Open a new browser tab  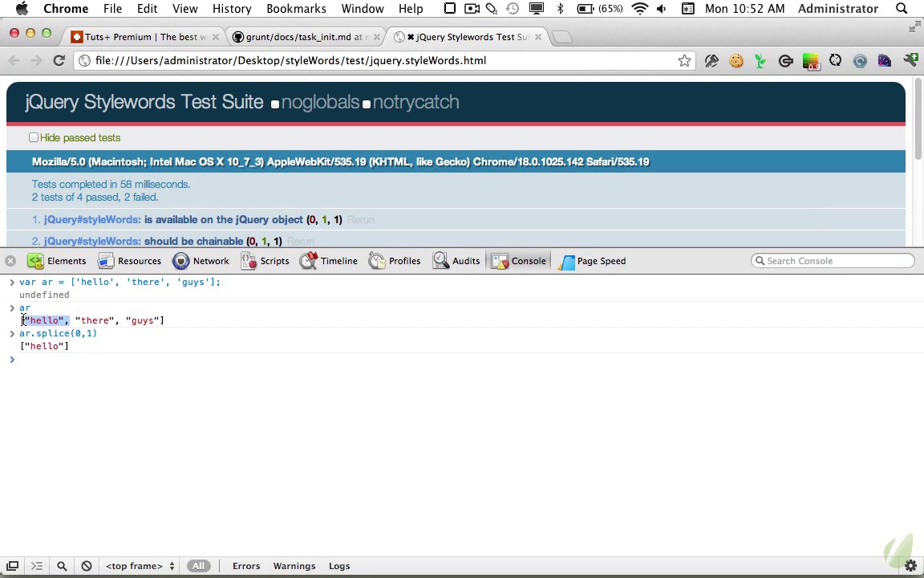[563, 37]
